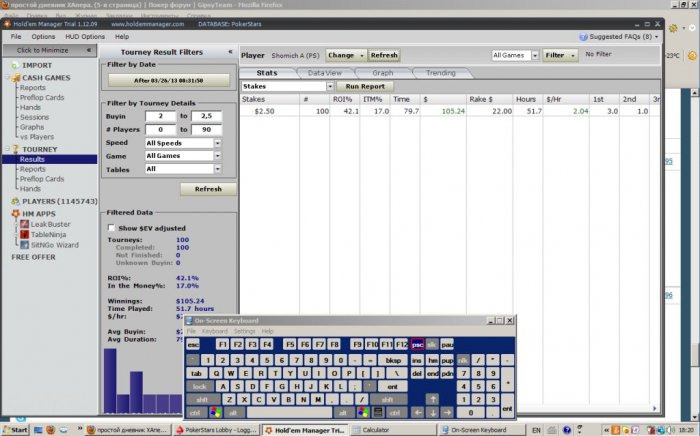This screenshot has width=700, height=436.
Task: Click Refresh button in filters panel
Action: click(x=208, y=189)
